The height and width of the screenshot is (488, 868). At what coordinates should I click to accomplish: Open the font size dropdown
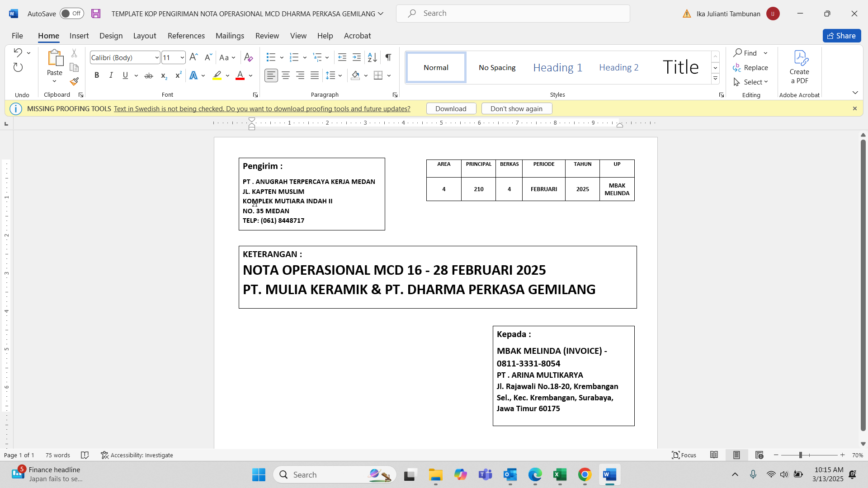pos(182,57)
